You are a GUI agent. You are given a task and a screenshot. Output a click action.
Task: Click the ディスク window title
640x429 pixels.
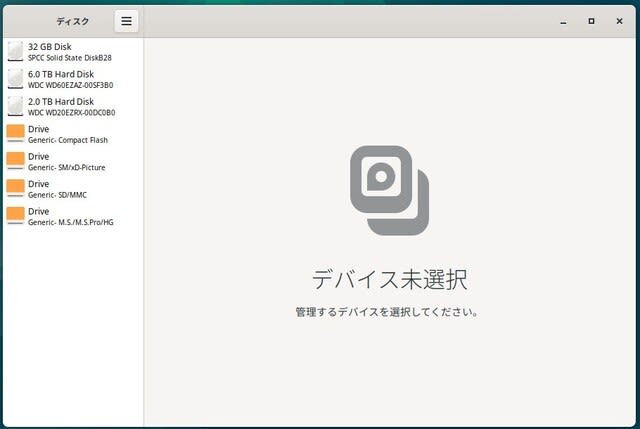(72, 21)
